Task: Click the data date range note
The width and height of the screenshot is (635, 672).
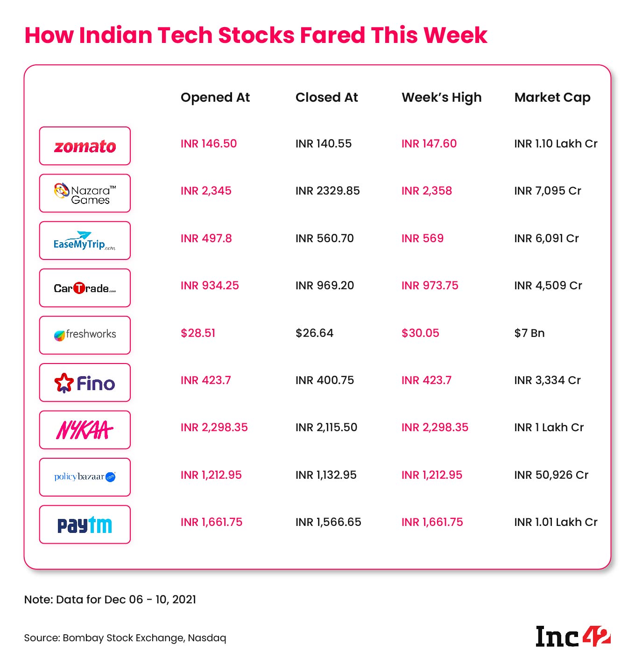Action: (110, 600)
